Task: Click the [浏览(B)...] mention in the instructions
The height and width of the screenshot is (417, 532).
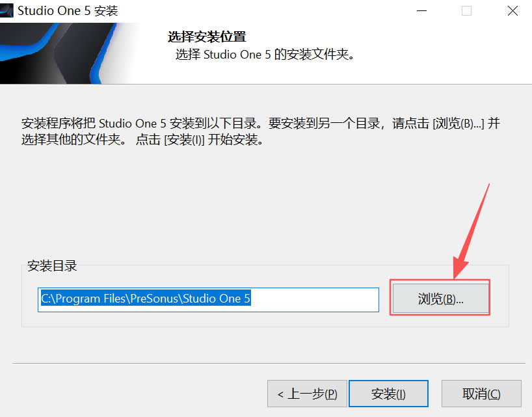Action: click(x=459, y=123)
